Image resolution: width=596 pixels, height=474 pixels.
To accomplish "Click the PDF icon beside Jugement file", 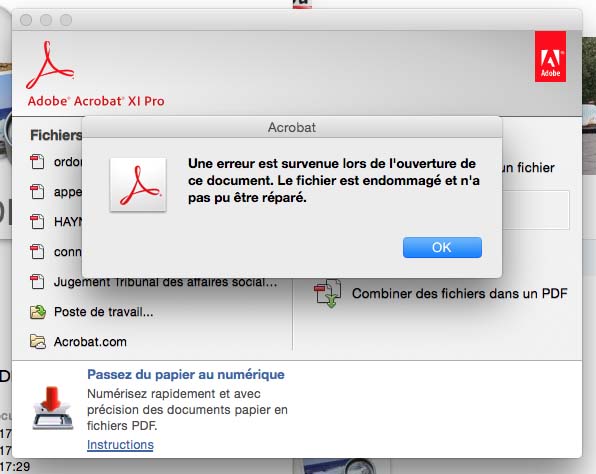I will (37, 282).
